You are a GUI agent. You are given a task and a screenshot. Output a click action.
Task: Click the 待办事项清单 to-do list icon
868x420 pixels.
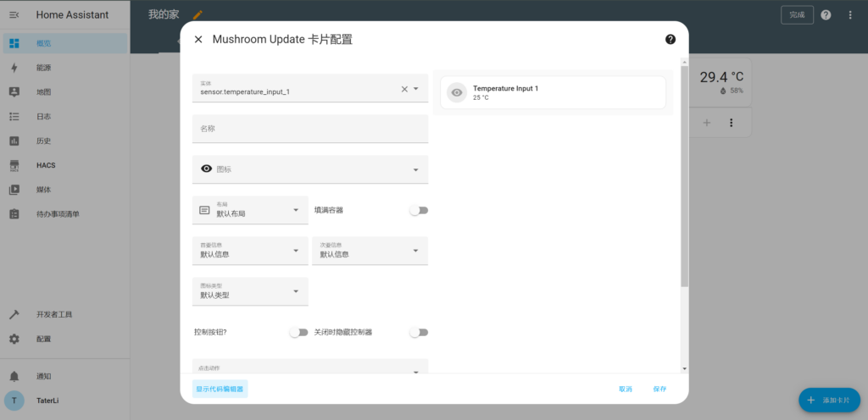(x=14, y=214)
